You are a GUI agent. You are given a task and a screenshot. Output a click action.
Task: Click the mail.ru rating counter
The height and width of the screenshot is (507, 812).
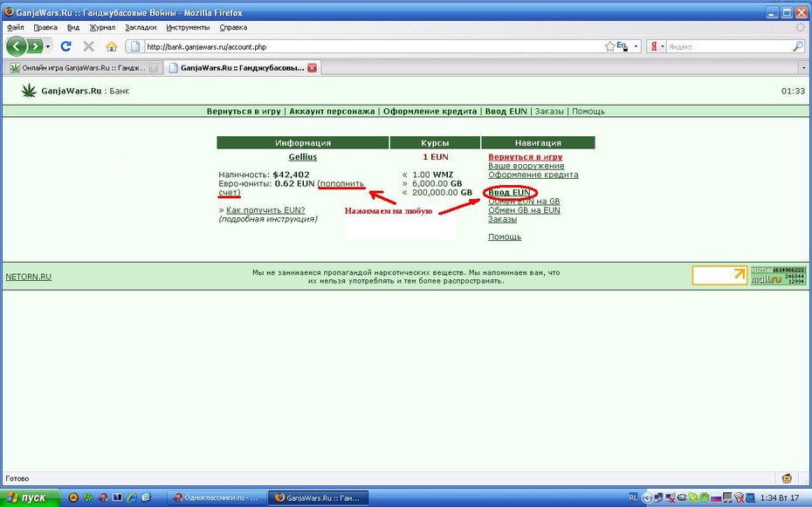tap(778, 275)
